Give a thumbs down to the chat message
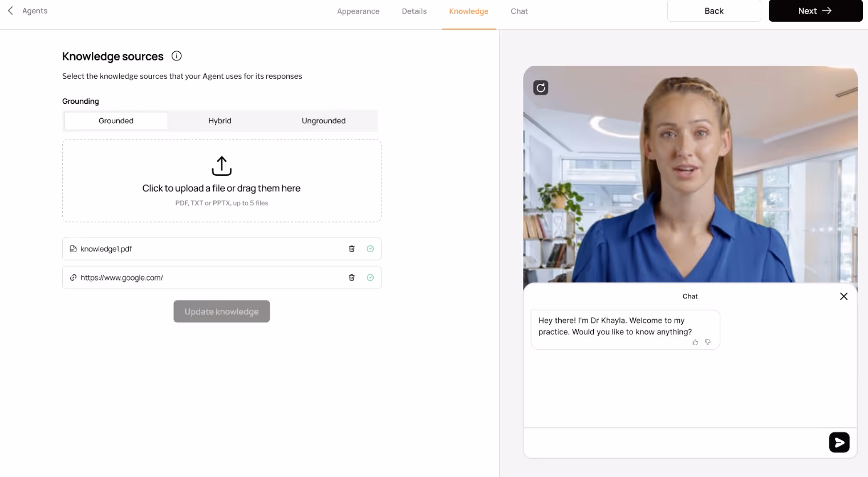This screenshot has height=477, width=868. [x=707, y=342]
